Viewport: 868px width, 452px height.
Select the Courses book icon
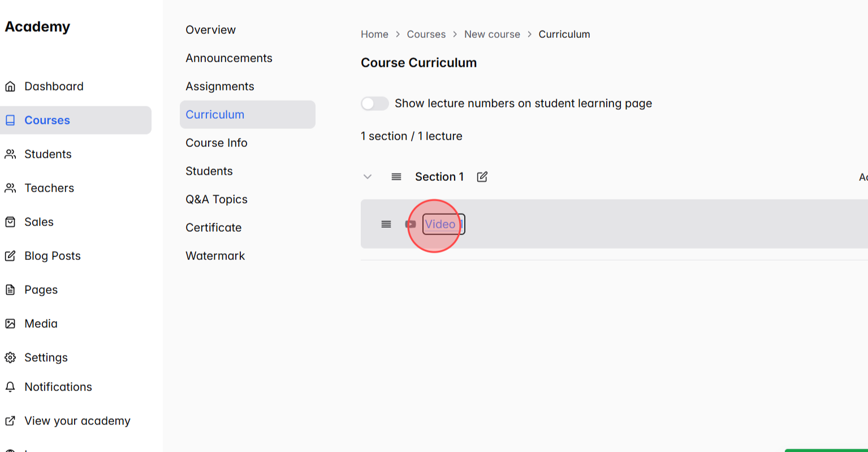(11, 120)
